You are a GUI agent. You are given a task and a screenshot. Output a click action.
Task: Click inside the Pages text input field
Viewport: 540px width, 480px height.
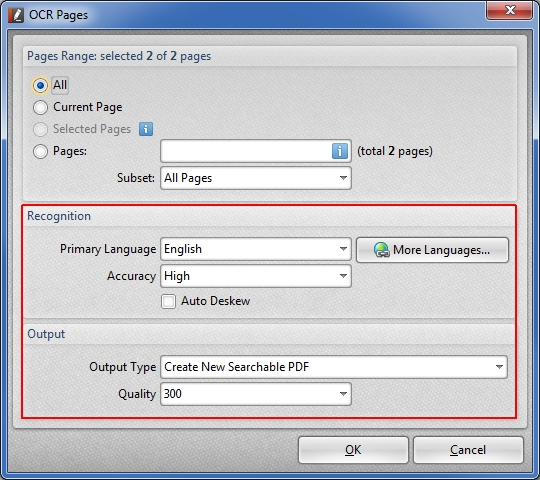click(x=246, y=151)
